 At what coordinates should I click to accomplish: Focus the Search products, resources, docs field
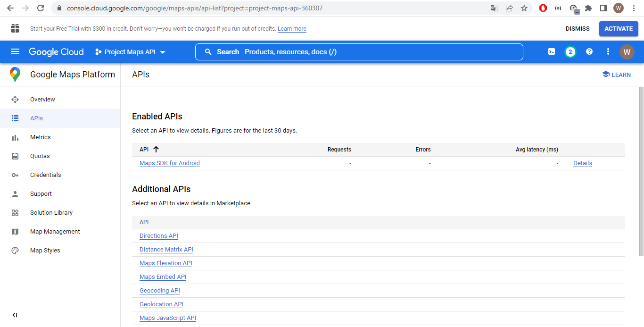point(359,52)
